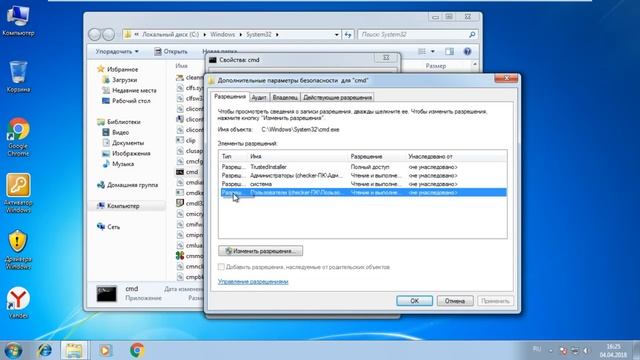Launch Internet Explorer from the taskbar

pos(44,350)
